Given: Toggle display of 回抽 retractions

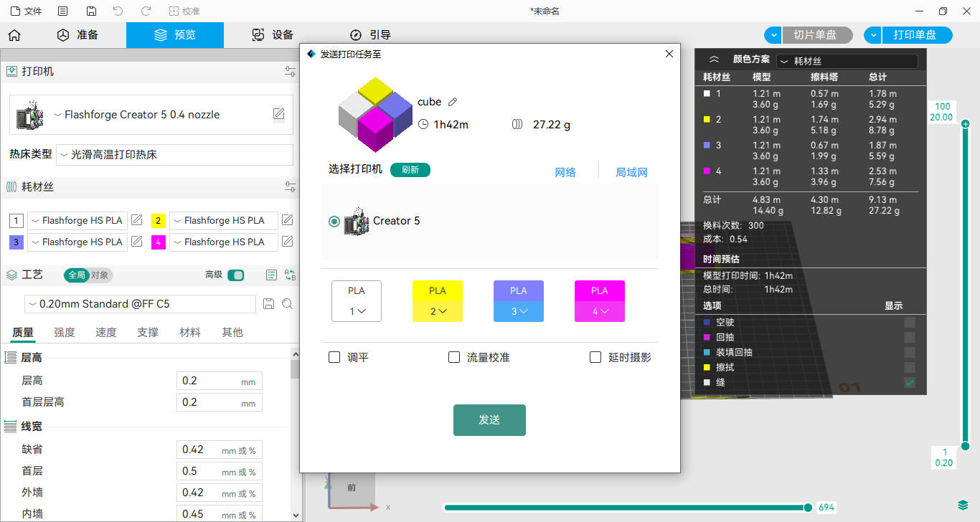Looking at the screenshot, I should point(910,337).
